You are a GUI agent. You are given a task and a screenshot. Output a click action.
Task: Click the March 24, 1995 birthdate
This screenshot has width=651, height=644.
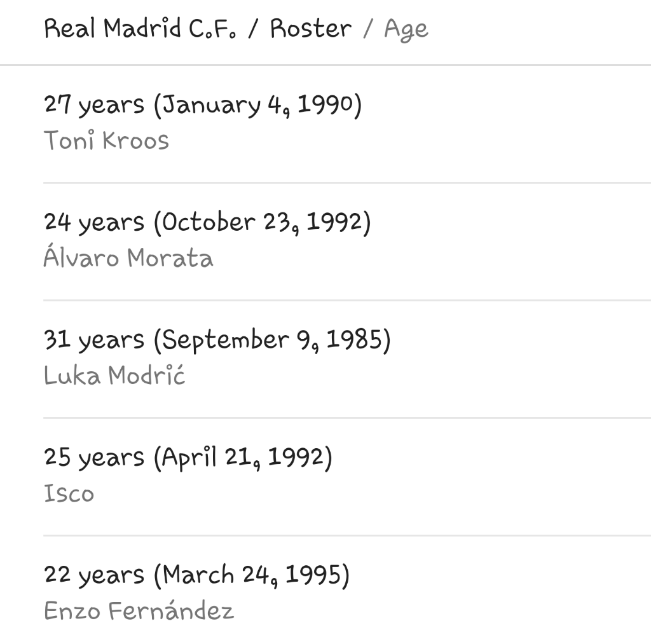coord(252,575)
